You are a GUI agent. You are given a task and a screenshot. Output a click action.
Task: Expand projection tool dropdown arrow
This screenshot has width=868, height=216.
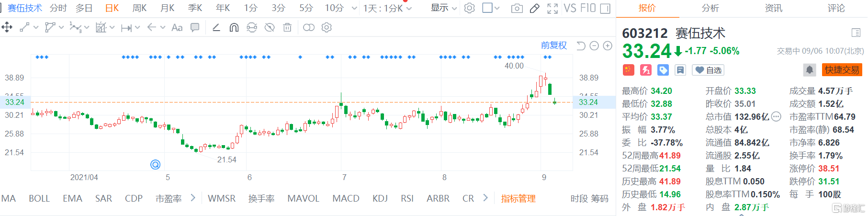tap(112, 27)
